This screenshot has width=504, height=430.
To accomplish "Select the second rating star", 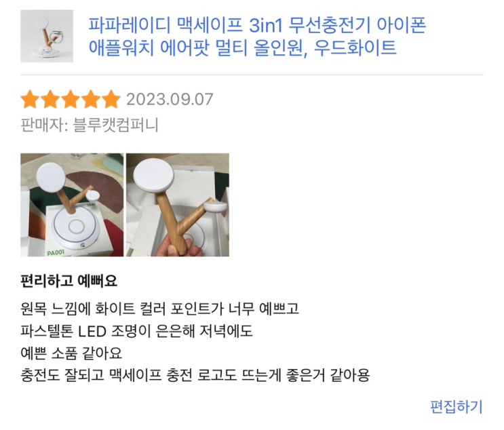I will pyautogui.click(x=50, y=99).
